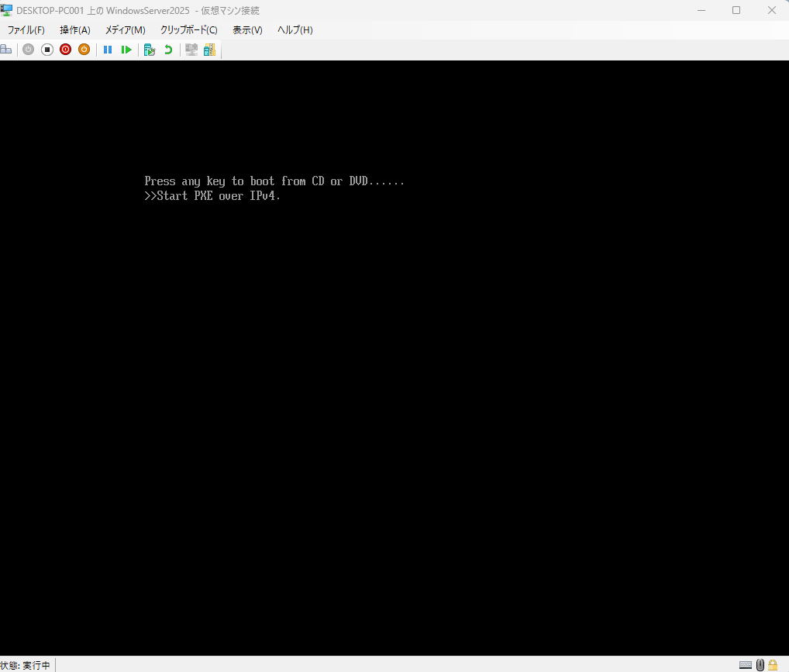Save VM state with the orange power icon
Screen dimensions: 789x672
[x=84, y=50]
